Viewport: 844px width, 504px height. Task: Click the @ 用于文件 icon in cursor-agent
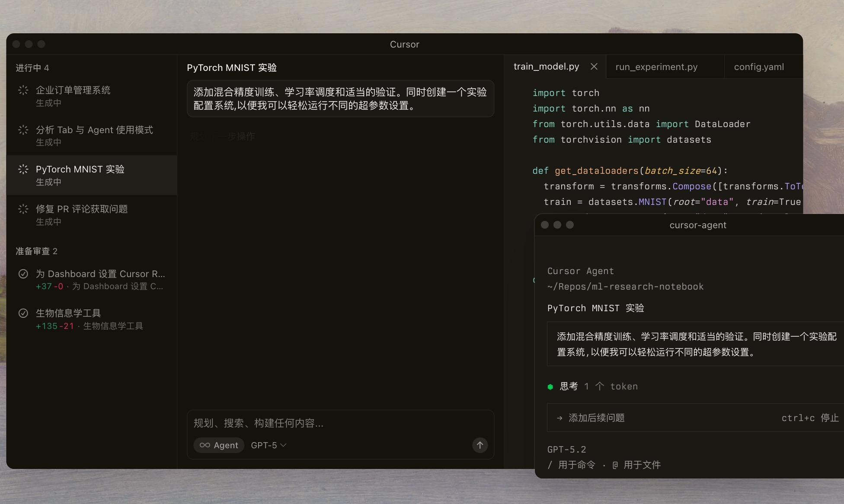point(614,465)
